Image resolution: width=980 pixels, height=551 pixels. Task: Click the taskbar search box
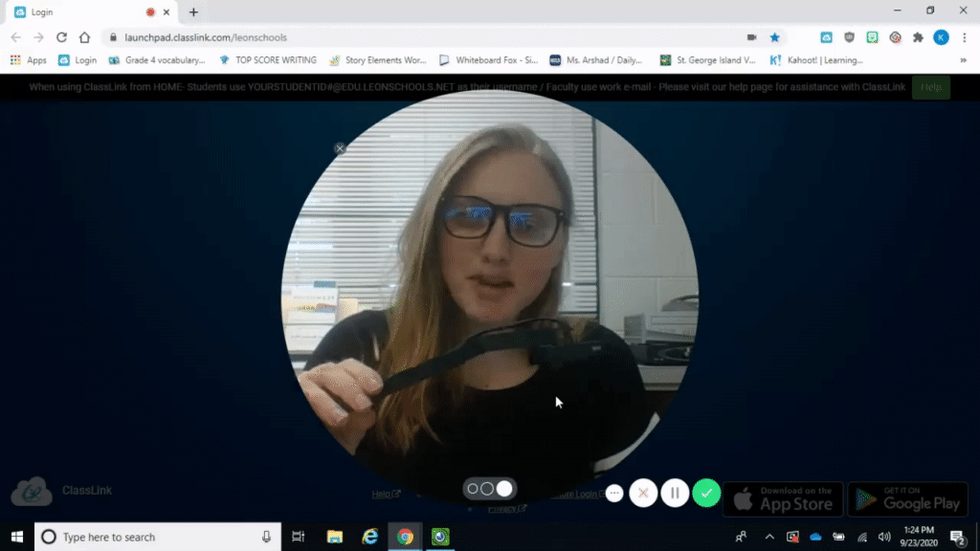(158, 537)
